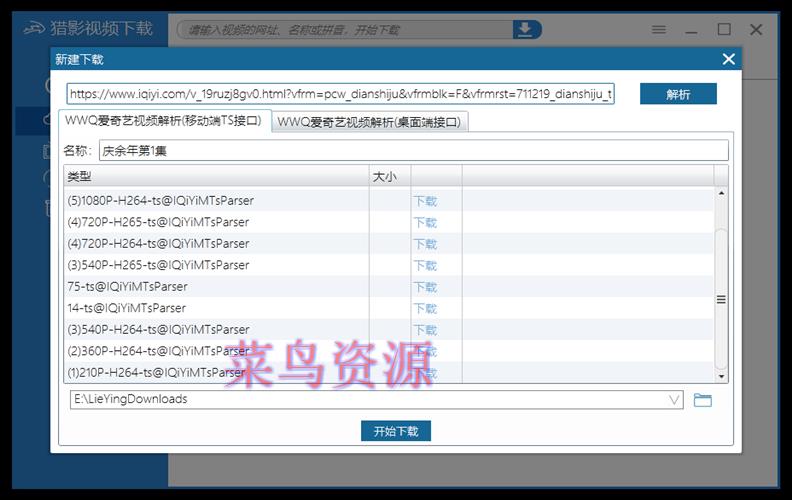Select row (1)210P-H264-ts@IQiYiMTsParser

pyautogui.click(x=389, y=372)
